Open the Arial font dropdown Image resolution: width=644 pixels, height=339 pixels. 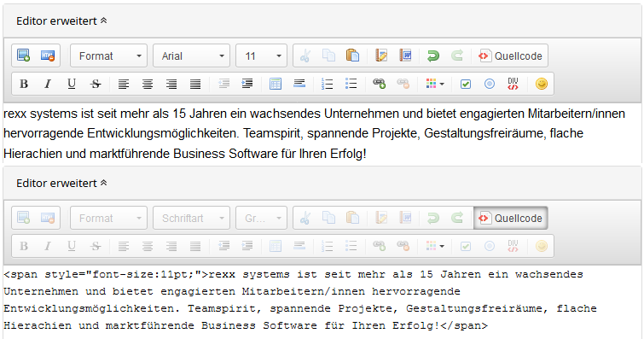191,56
